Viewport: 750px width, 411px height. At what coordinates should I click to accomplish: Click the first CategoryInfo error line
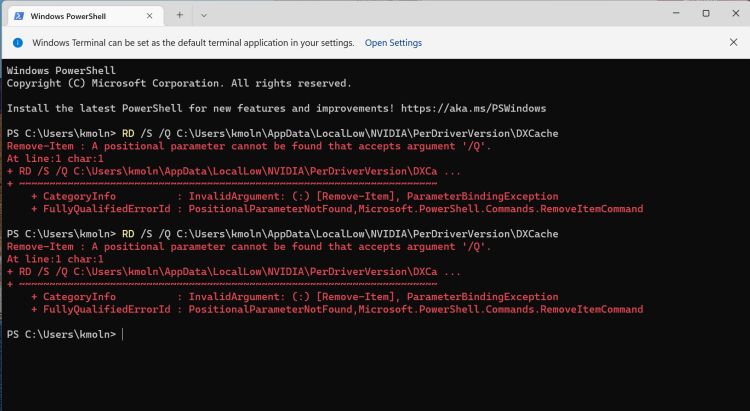click(x=295, y=196)
